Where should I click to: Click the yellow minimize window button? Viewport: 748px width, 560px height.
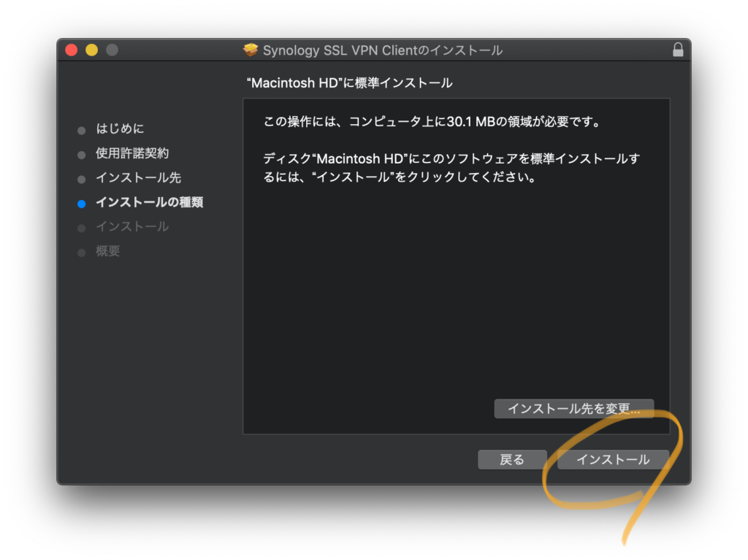(91, 50)
